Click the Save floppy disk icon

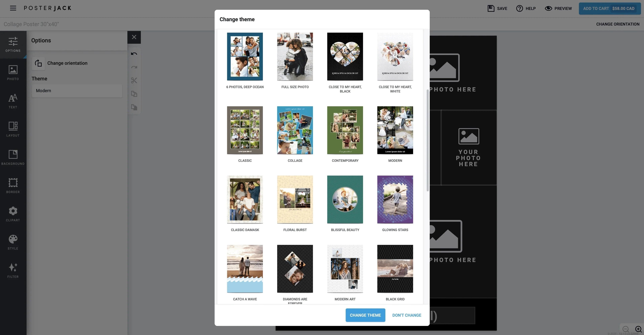click(491, 8)
